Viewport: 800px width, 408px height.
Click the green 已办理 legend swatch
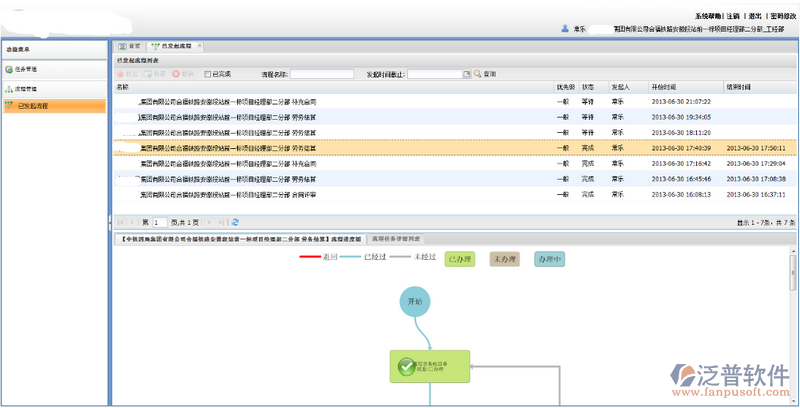[x=458, y=259]
